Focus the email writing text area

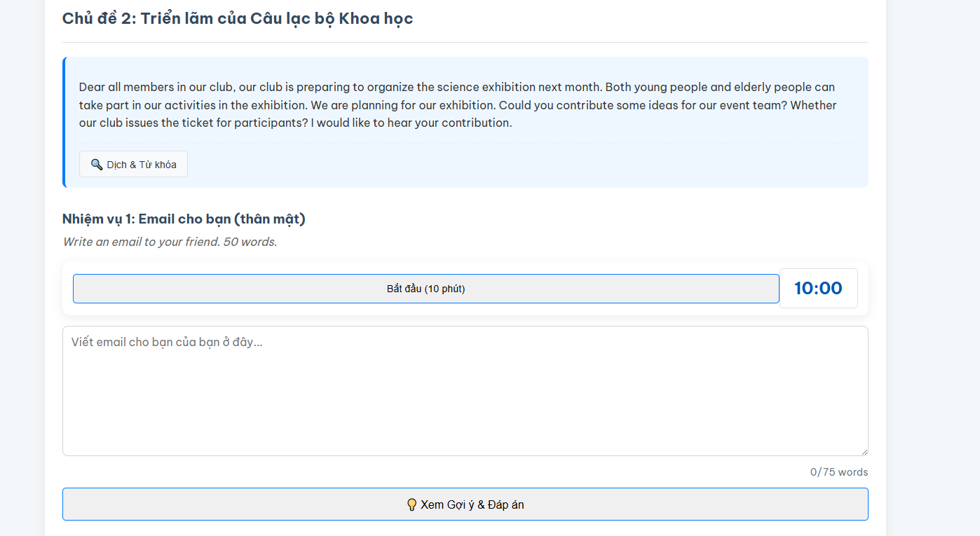(465, 391)
